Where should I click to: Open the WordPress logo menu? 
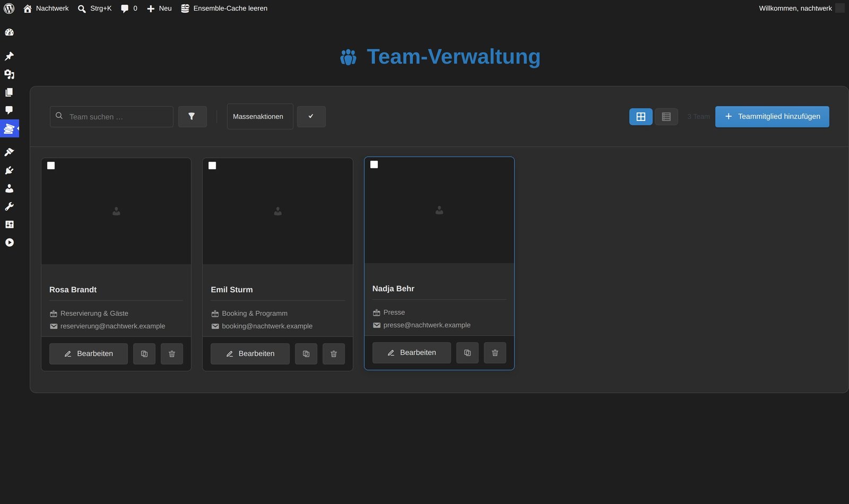tap(9, 8)
